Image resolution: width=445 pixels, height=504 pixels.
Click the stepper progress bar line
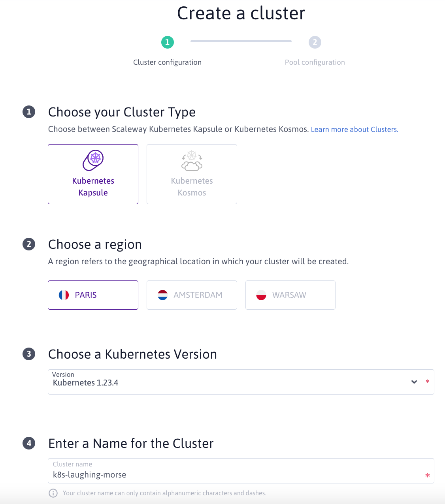click(x=241, y=41)
